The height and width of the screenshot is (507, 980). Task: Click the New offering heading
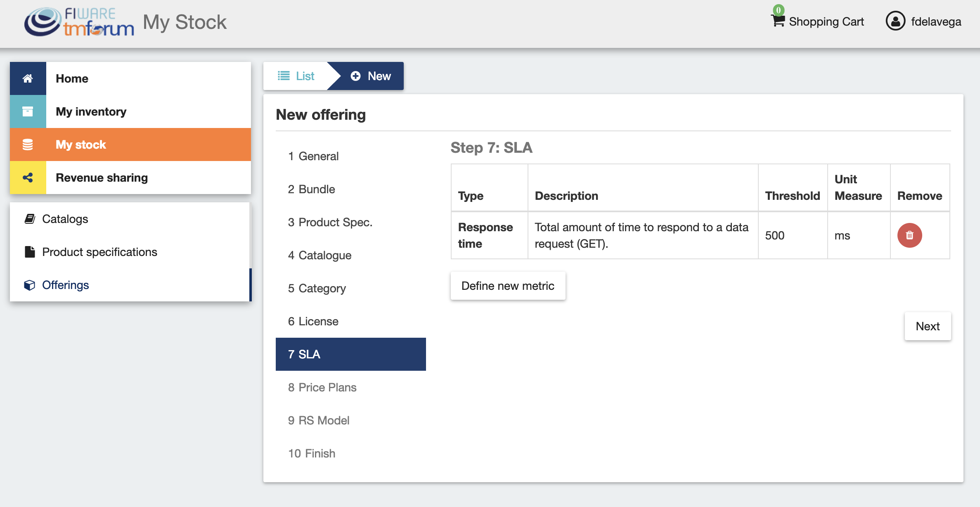[321, 114]
